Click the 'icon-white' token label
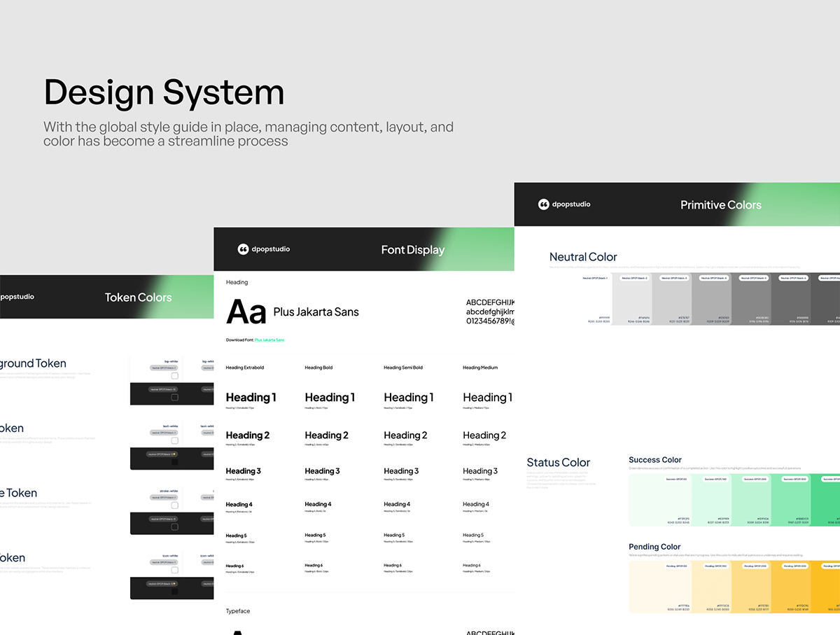This screenshot has width=840, height=635. tap(171, 556)
